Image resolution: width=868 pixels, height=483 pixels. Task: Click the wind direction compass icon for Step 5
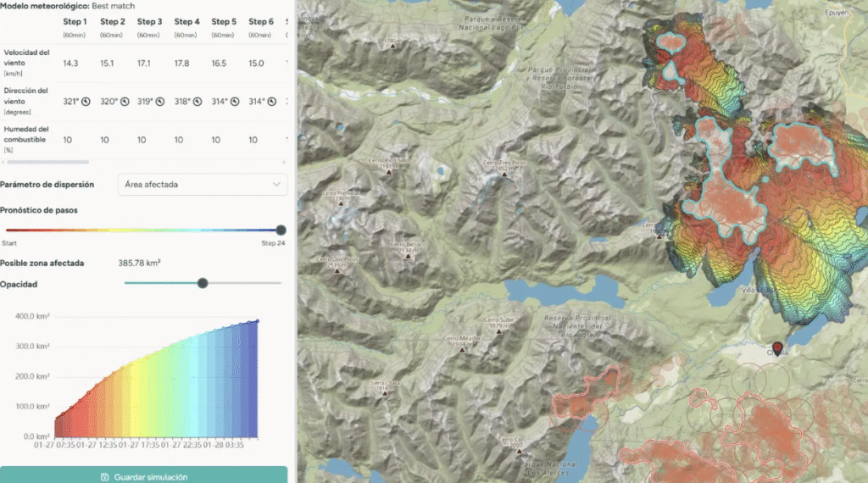coord(235,101)
